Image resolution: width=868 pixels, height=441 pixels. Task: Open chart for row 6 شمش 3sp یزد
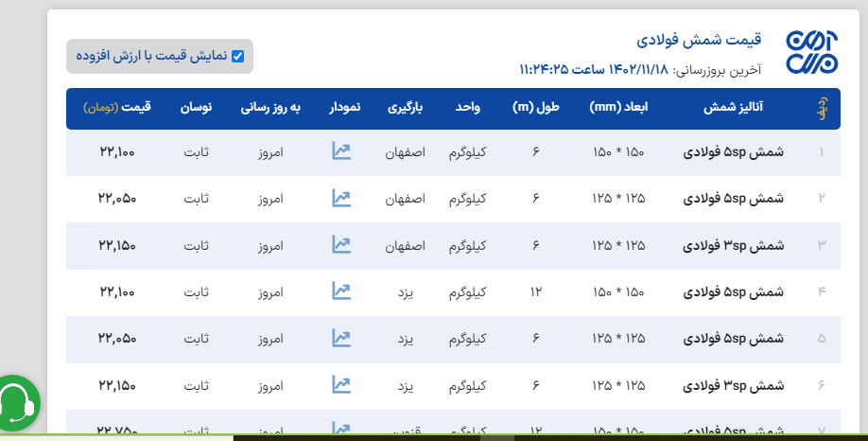[x=341, y=384]
